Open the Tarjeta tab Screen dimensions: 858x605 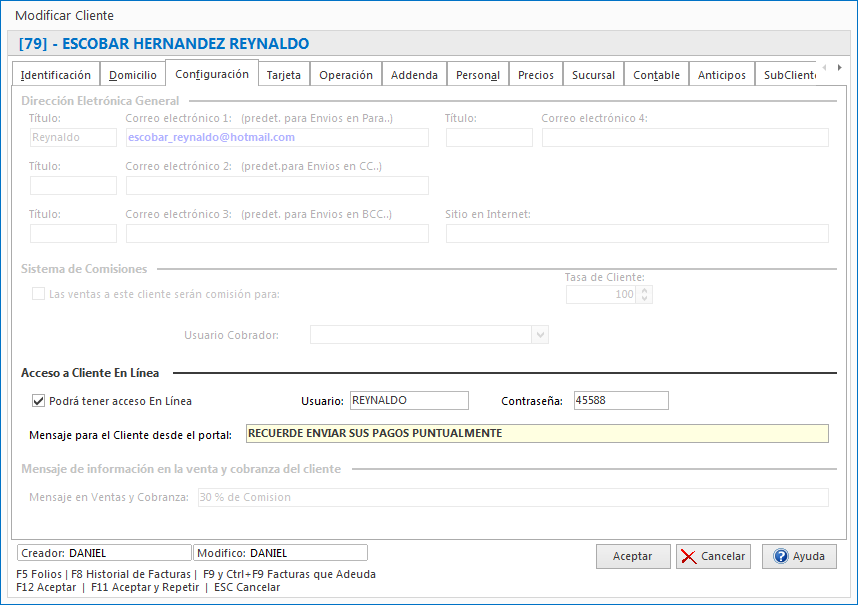[x=283, y=73]
